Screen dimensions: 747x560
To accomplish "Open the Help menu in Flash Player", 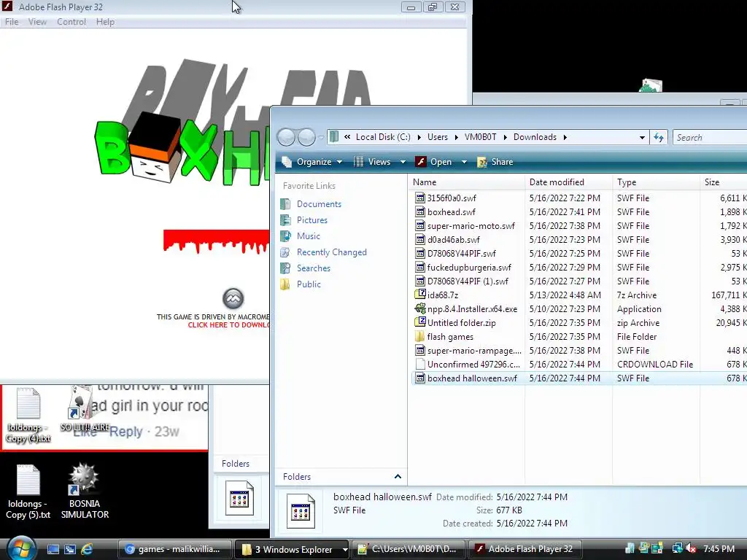I will (105, 22).
